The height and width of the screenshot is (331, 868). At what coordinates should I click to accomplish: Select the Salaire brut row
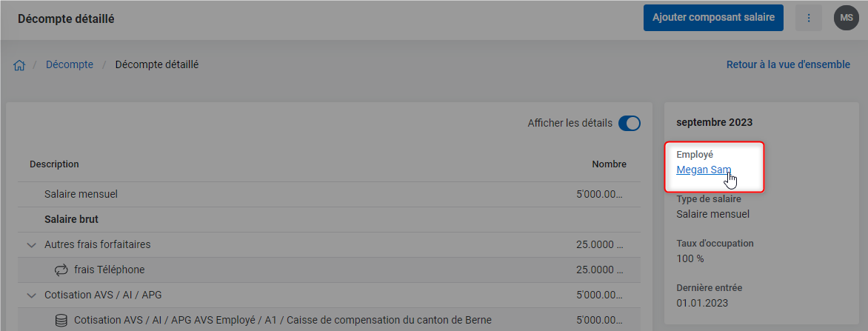click(x=329, y=220)
